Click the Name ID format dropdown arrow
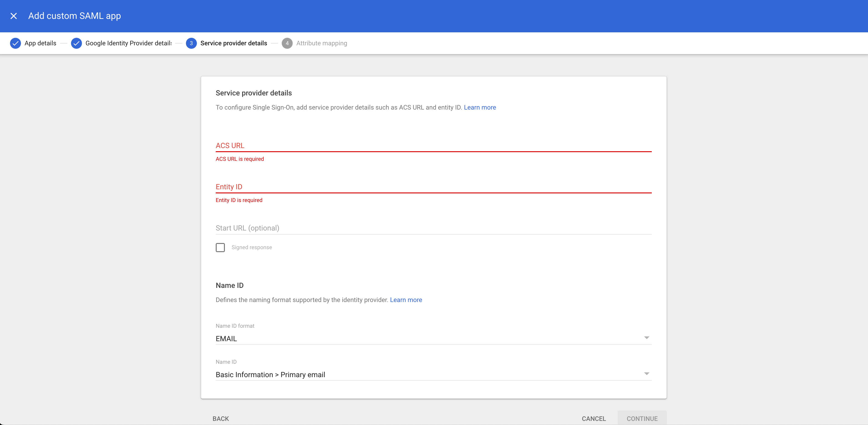868x425 pixels. point(646,338)
